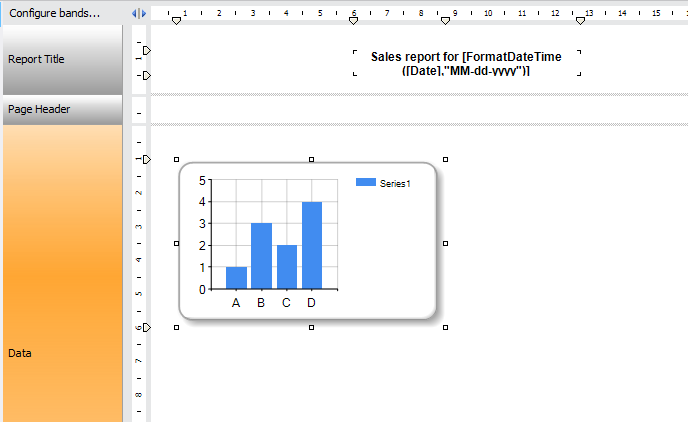
Task: Select the bar chart object
Action: (x=308, y=241)
